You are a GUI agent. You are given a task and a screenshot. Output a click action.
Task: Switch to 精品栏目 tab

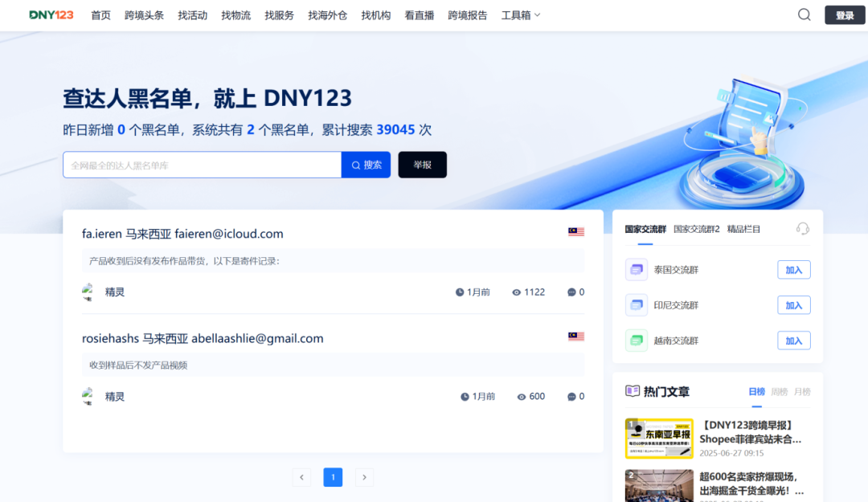tap(743, 229)
